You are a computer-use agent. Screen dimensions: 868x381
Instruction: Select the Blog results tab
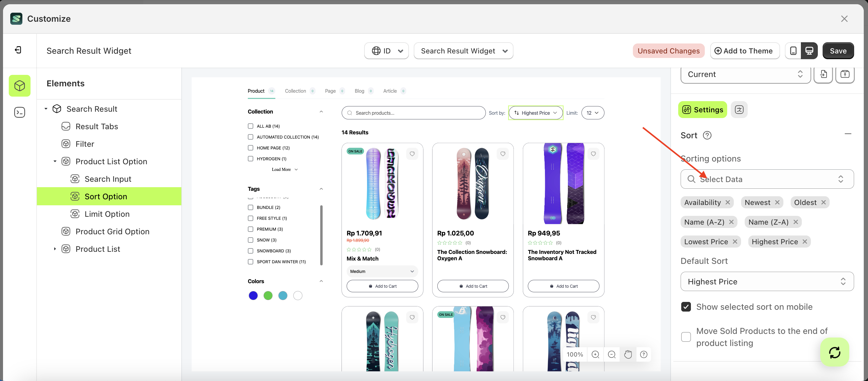[x=359, y=91]
